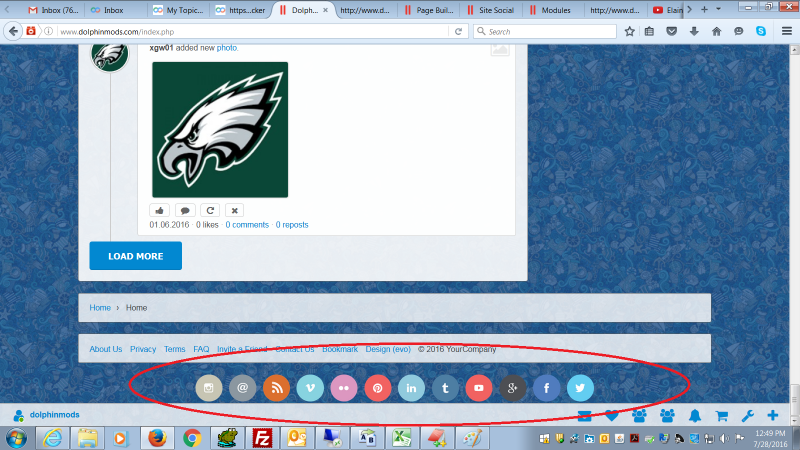This screenshot has width=800, height=450.
Task: Open Excel from the taskbar
Action: pos(402,438)
